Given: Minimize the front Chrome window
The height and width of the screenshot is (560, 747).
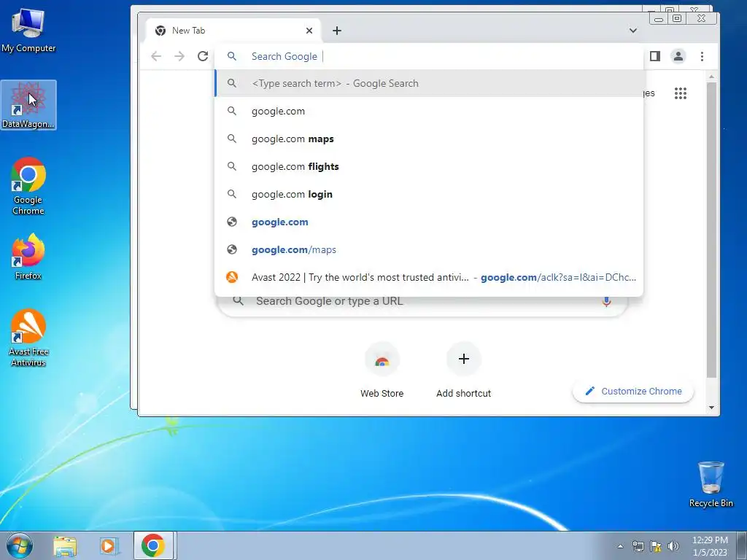Looking at the screenshot, I should tap(659, 19).
